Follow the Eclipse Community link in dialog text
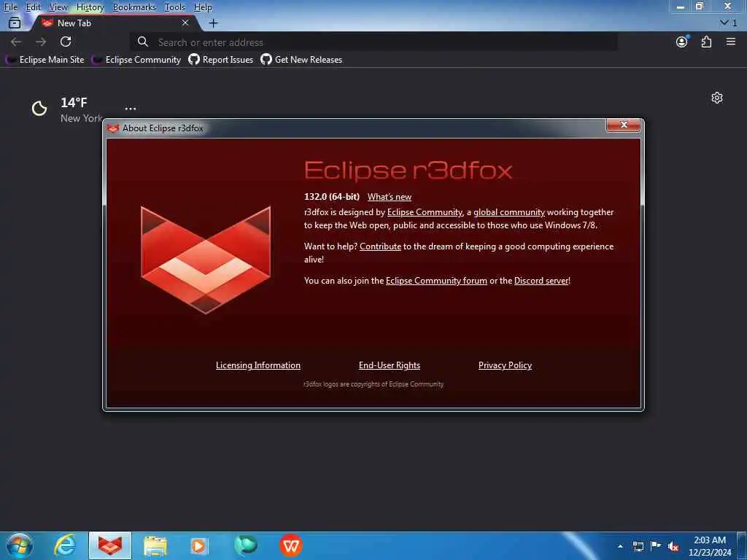 [x=425, y=212]
